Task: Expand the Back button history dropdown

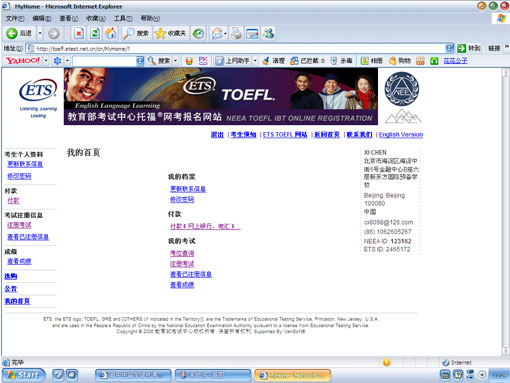Action: coord(40,33)
